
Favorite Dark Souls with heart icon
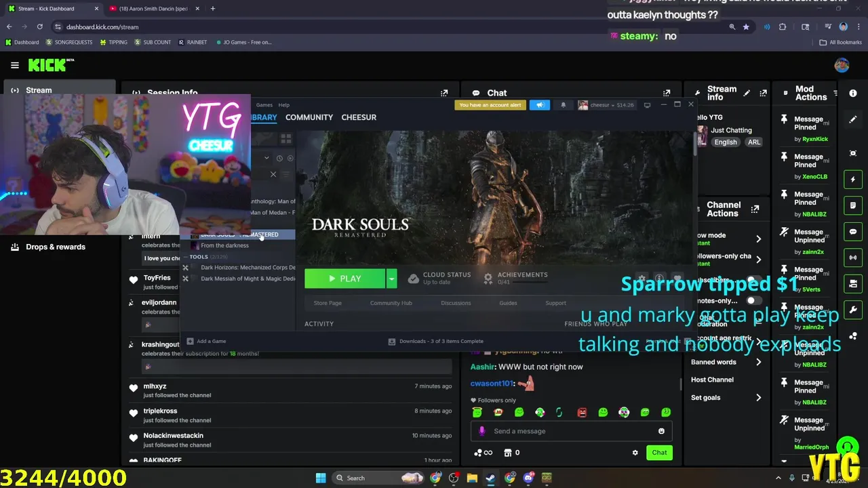tap(677, 279)
